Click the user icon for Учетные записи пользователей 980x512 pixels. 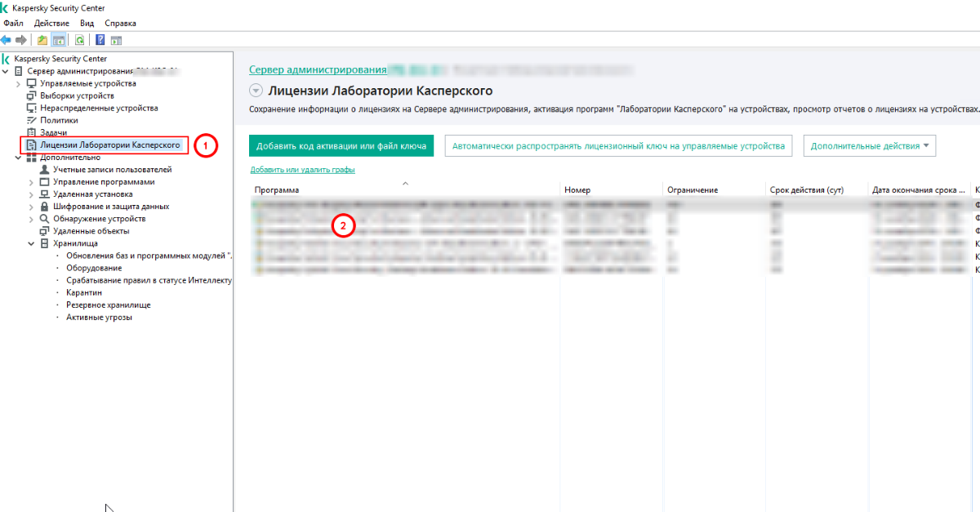pyautogui.click(x=45, y=169)
